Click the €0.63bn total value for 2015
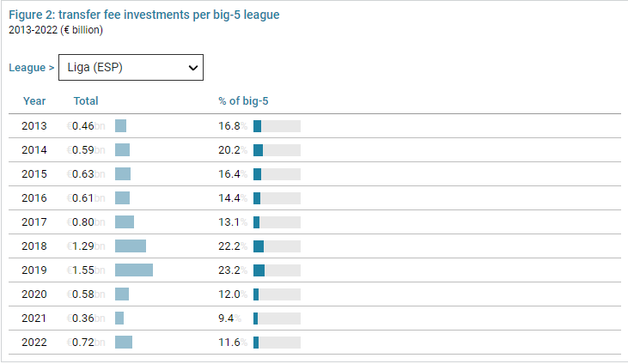 (x=86, y=174)
